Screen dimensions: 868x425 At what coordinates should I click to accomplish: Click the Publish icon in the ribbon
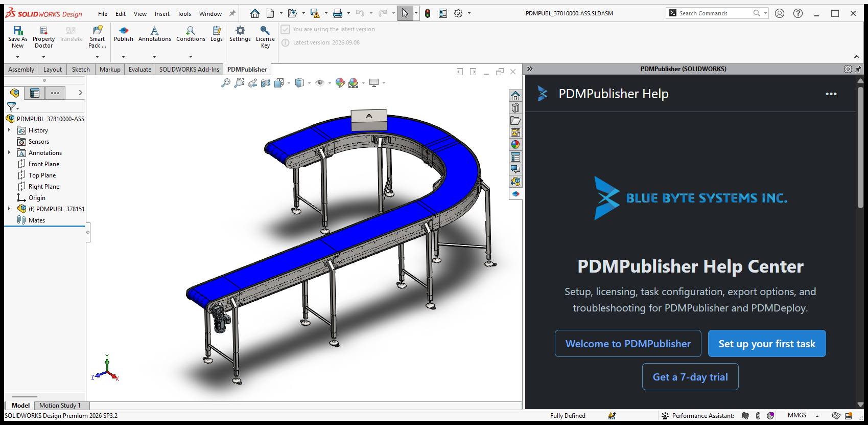pos(123,34)
